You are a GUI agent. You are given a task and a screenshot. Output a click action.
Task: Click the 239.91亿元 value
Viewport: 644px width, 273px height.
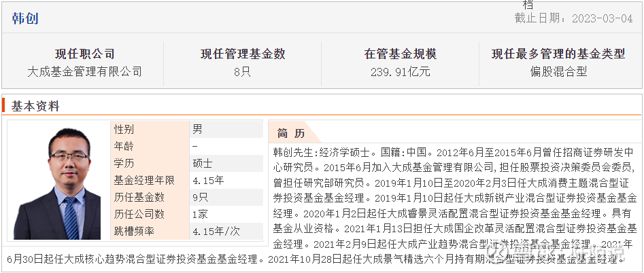coord(401,72)
